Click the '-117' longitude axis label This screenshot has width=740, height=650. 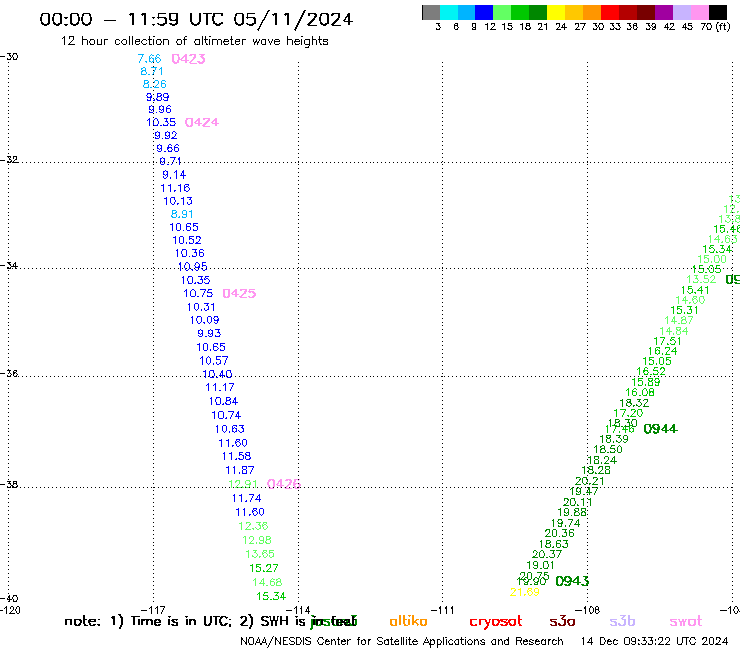point(153,610)
